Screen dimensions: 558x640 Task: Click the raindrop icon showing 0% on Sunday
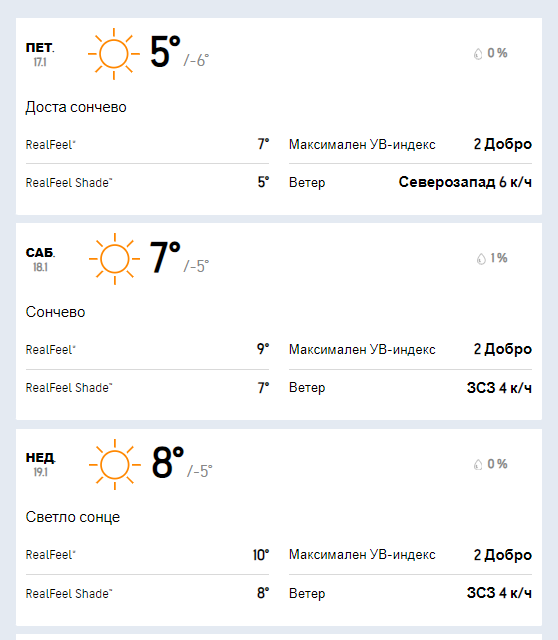click(478, 464)
